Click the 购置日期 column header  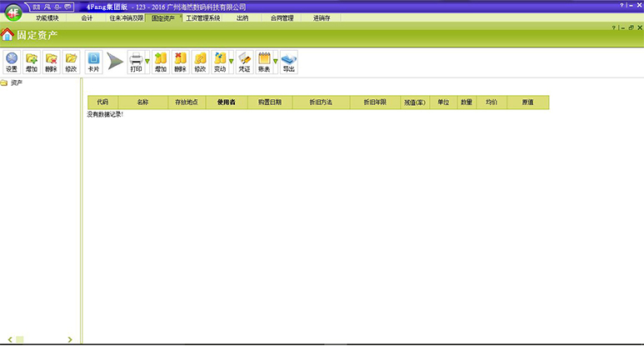click(270, 103)
